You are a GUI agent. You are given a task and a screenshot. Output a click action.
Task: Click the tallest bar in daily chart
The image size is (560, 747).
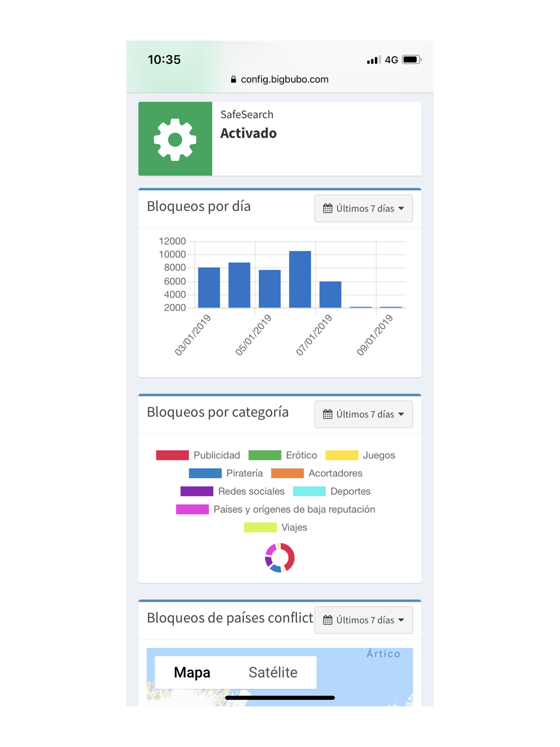click(x=300, y=279)
